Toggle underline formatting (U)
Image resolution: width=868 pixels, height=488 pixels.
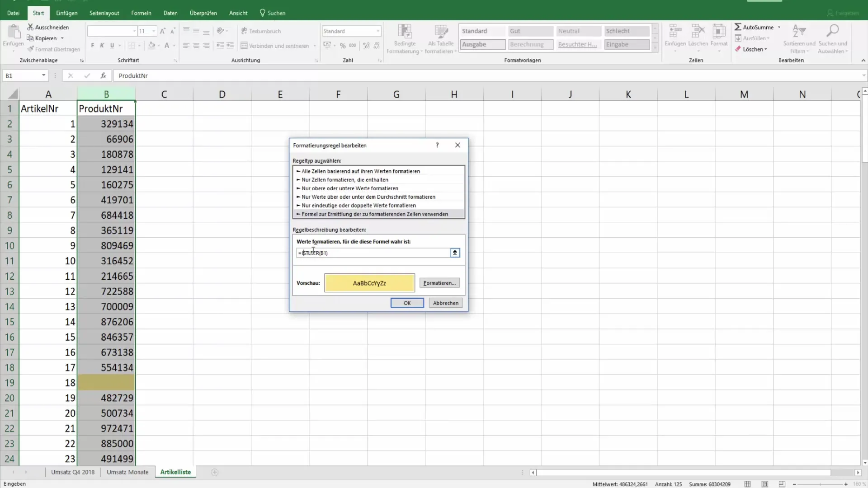112,46
